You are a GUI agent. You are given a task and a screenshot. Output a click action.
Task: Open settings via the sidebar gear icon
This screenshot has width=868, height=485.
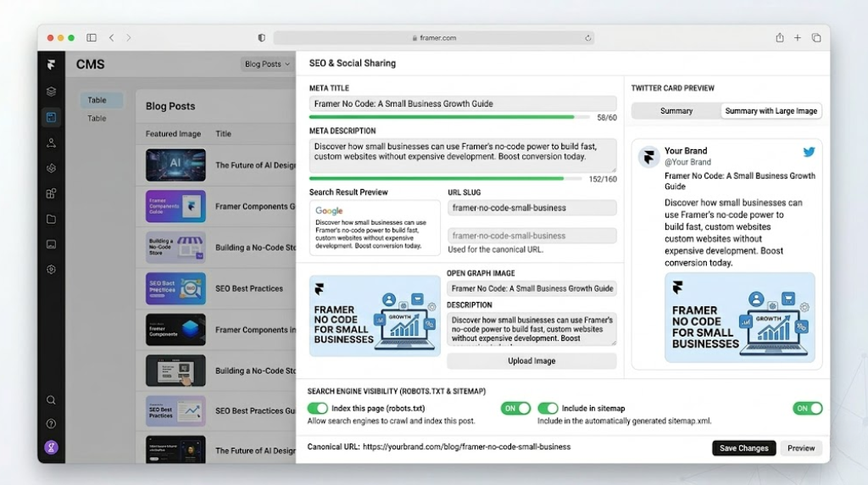[52, 270]
